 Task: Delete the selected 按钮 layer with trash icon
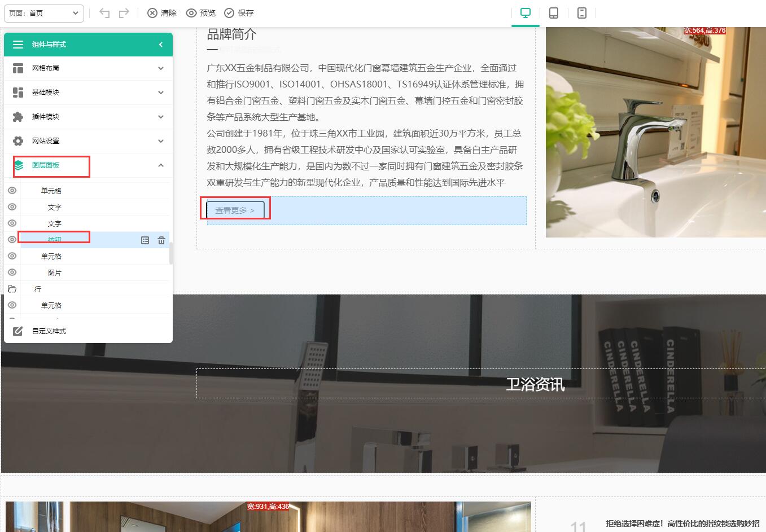click(161, 240)
